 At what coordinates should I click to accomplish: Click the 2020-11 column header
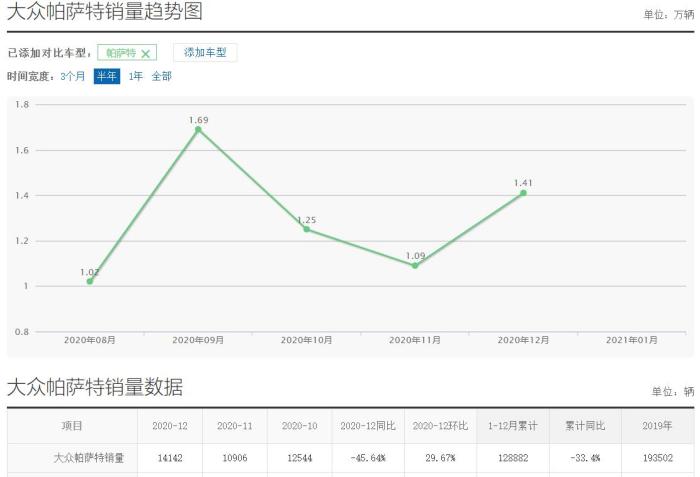point(235,426)
